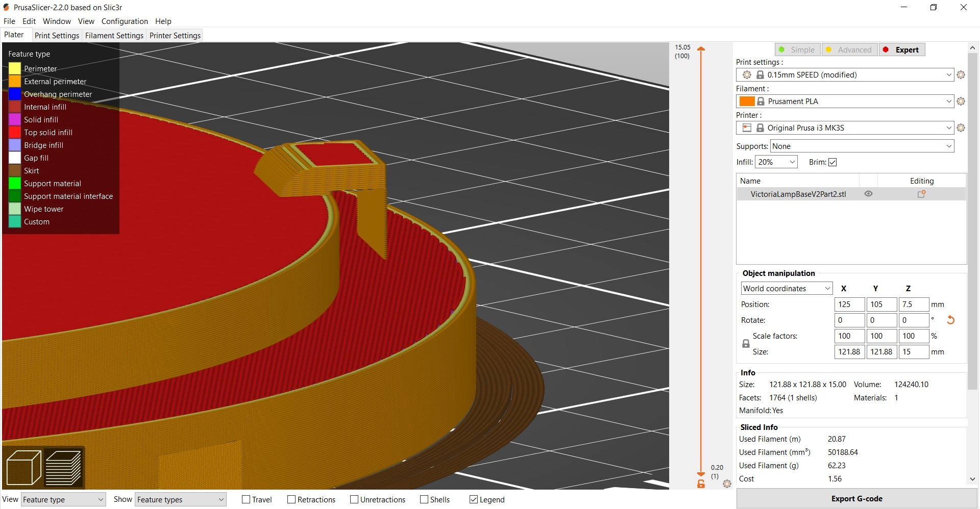Click the Overhang perimeter blue legend swatch
980x509 pixels.
(x=15, y=94)
